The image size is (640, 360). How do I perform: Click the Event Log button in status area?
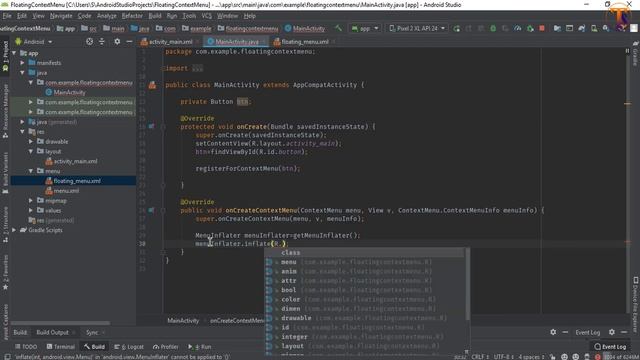coord(610,347)
